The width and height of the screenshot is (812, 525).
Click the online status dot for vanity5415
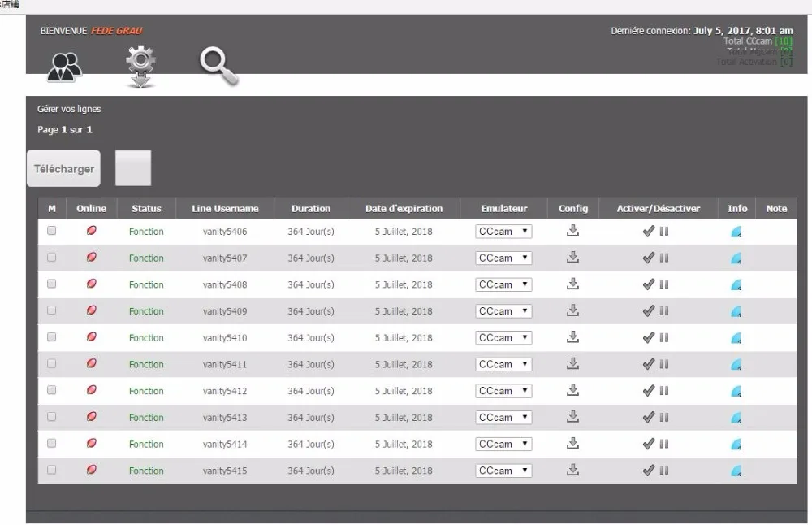92,470
